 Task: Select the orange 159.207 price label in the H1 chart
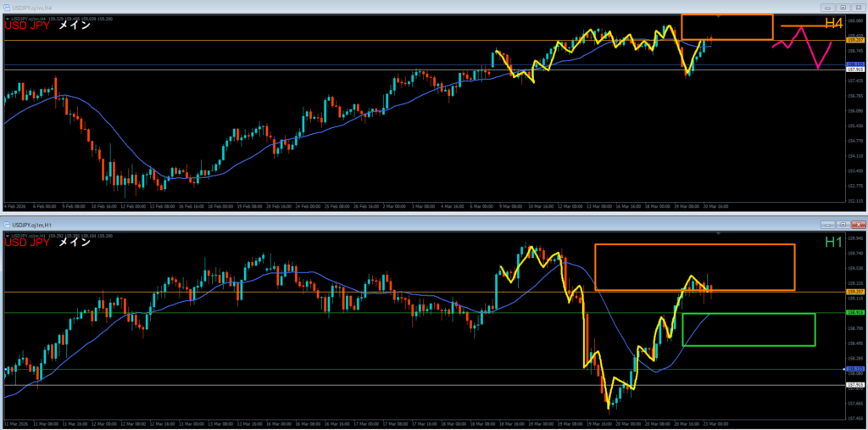(854, 292)
